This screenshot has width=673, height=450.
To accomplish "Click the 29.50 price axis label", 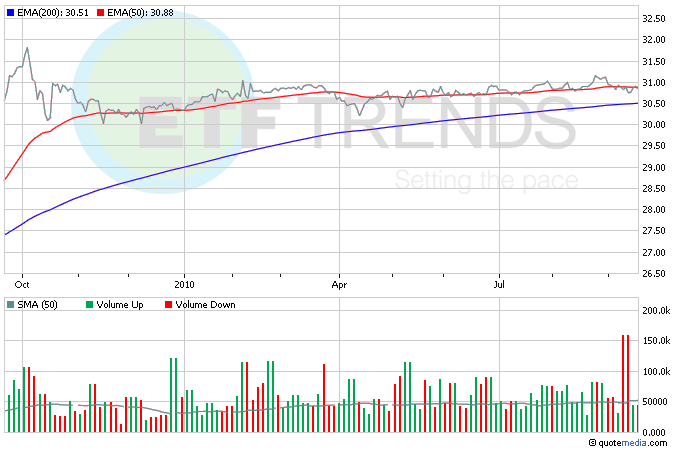I will coord(654,146).
